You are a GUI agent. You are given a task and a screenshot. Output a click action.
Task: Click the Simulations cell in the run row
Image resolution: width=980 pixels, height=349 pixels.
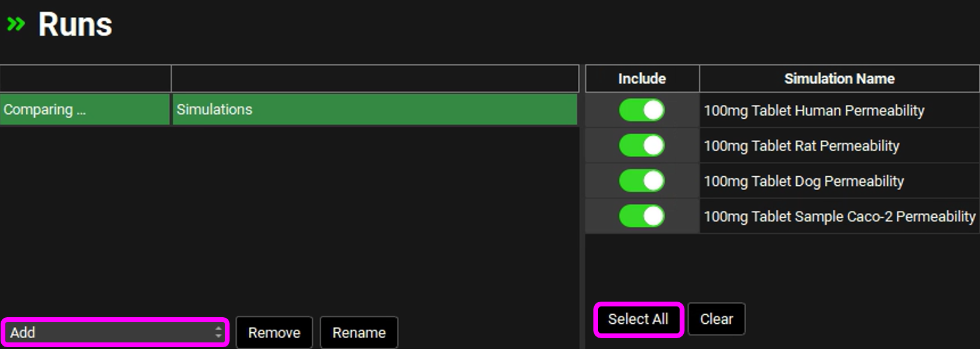[x=375, y=110]
